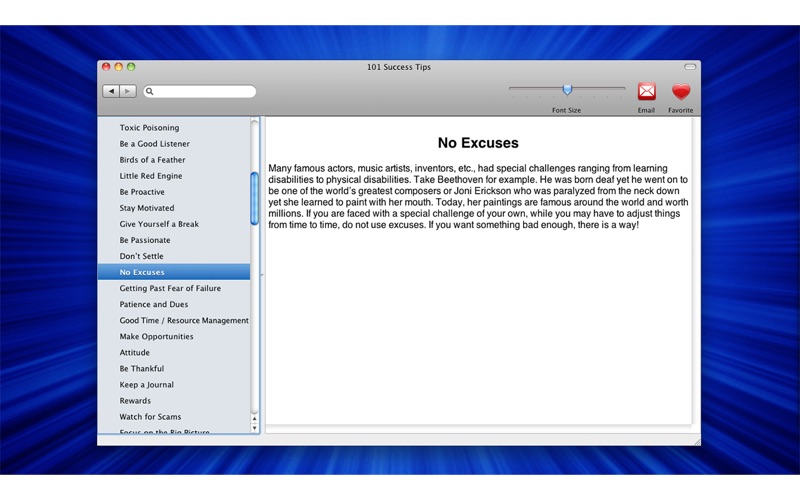Click the sidebar scroll up arrow
The width and height of the screenshot is (800, 500).
(255, 419)
